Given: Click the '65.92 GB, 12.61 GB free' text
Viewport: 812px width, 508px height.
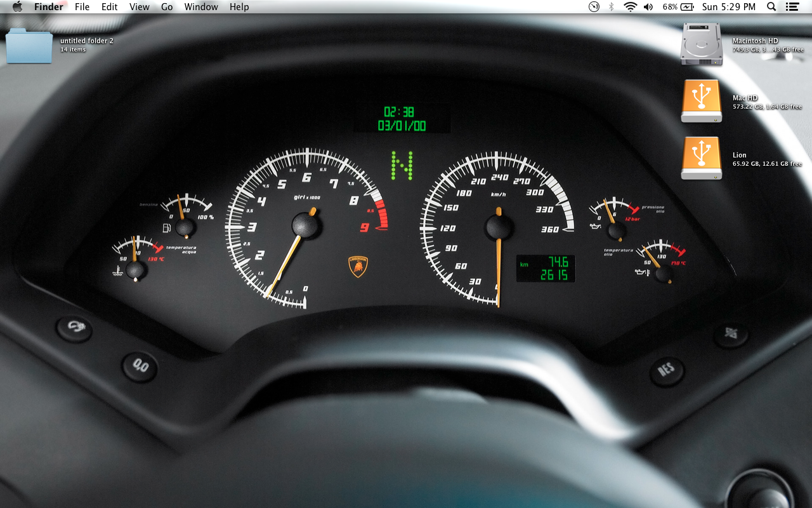Looking at the screenshot, I should [767, 164].
